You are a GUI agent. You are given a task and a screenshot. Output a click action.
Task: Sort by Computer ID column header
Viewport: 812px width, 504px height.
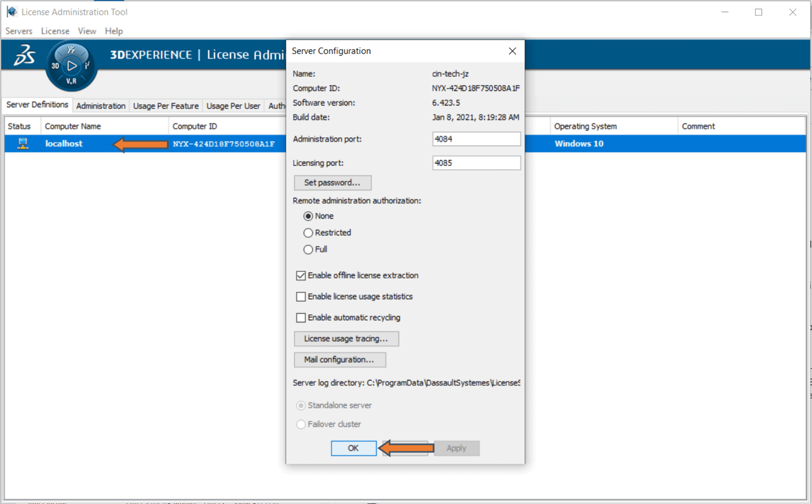tap(227, 126)
